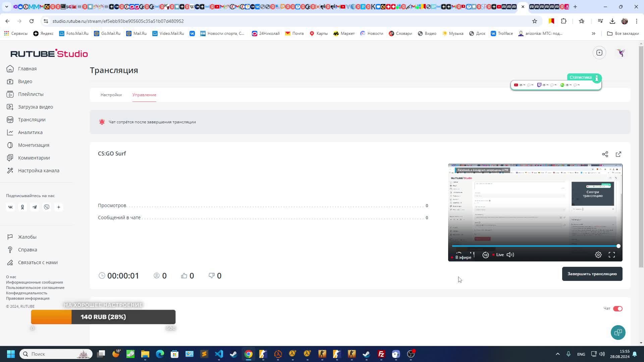The image size is (644, 362).
Task: Click the 140 RUB donation progress bar
Action: pyautogui.click(x=103, y=317)
